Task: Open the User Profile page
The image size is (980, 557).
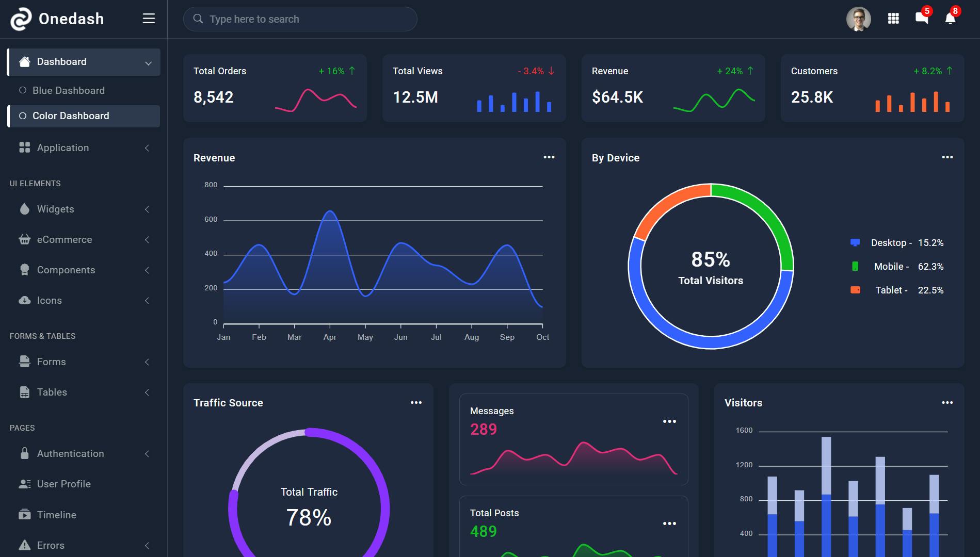Action: pos(84,484)
